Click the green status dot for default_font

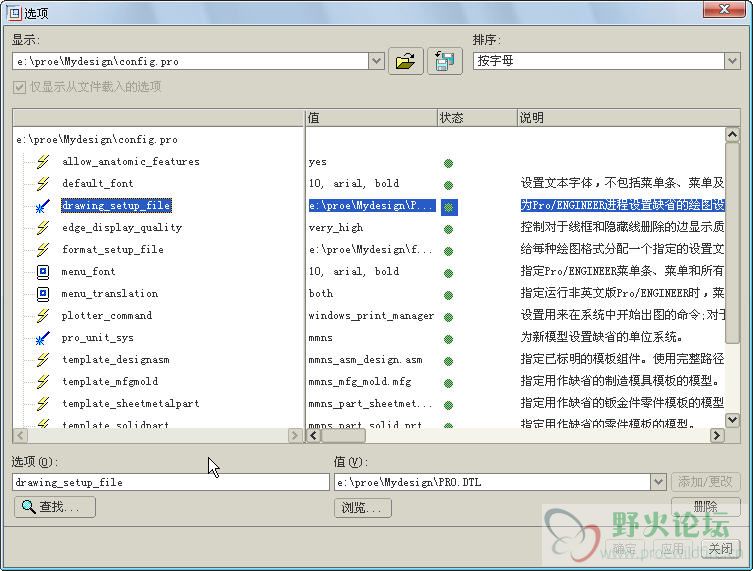click(449, 185)
